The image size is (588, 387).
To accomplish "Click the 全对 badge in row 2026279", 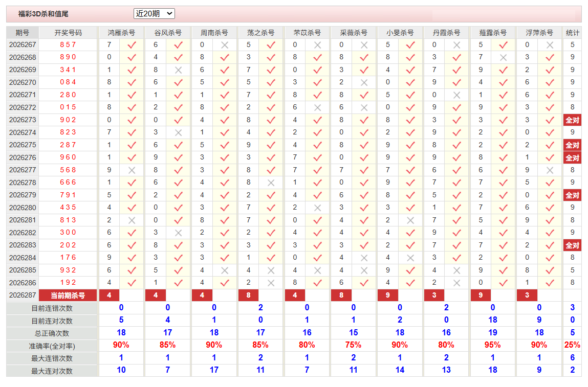I will (x=572, y=195).
